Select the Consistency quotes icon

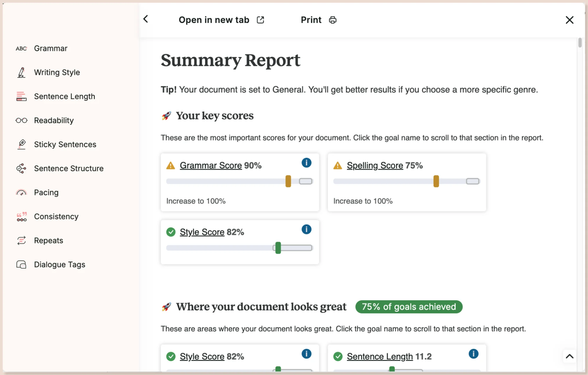pos(21,216)
